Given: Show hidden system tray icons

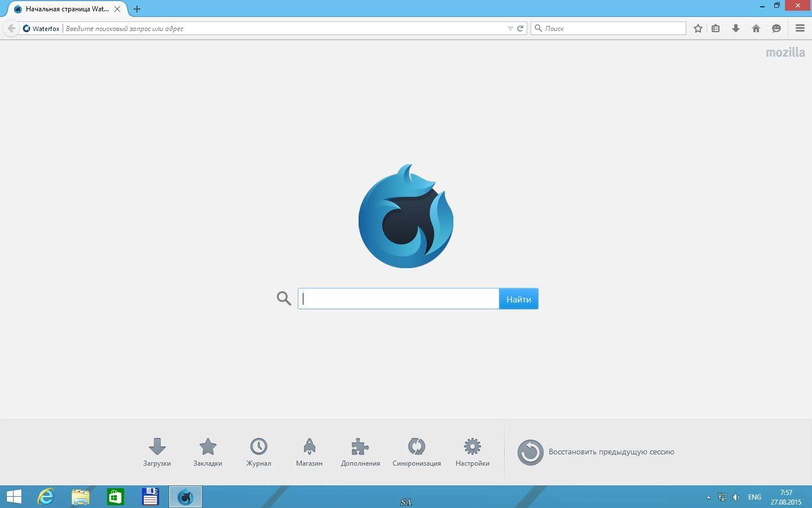Looking at the screenshot, I should [708, 497].
